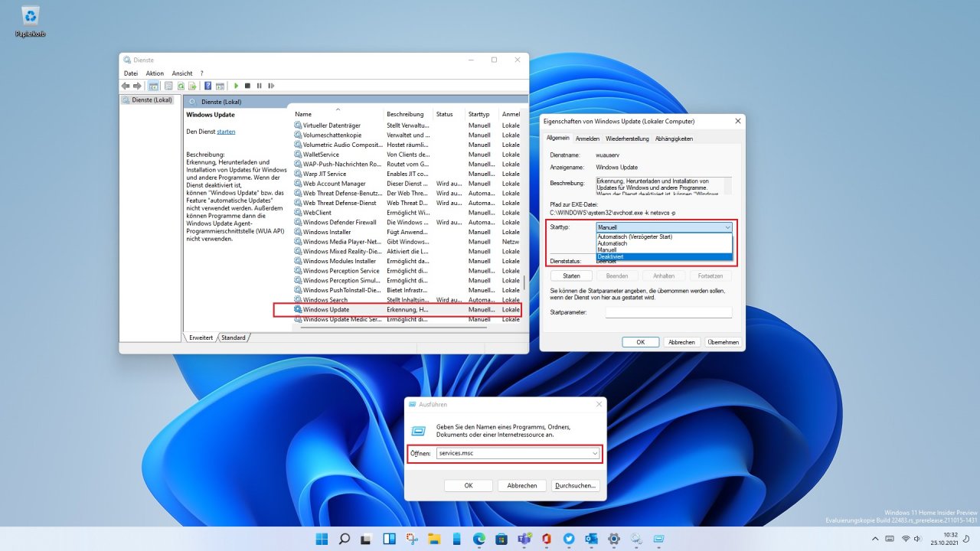The width and height of the screenshot is (980, 551).
Task: Click the Export list toolbar icon
Action: click(193, 86)
